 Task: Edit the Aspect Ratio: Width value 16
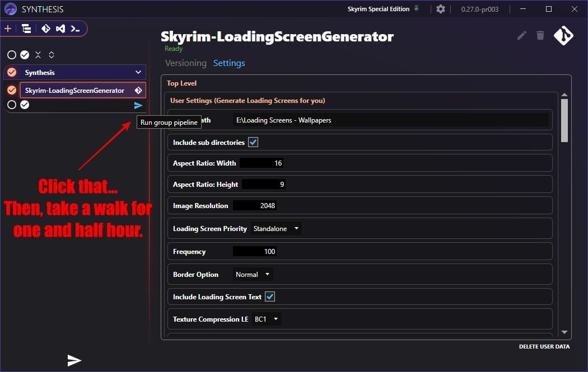click(x=262, y=163)
